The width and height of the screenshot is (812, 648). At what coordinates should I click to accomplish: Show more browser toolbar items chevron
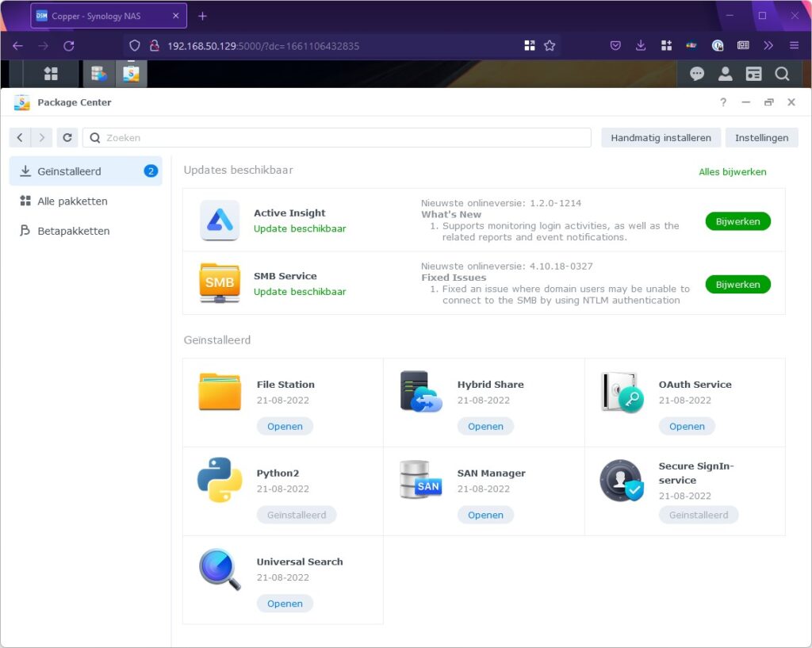768,45
